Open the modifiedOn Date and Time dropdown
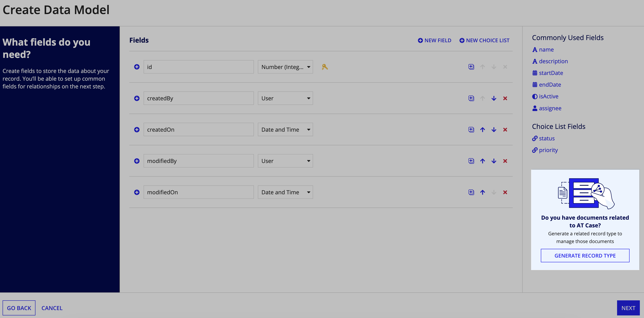 [285, 192]
